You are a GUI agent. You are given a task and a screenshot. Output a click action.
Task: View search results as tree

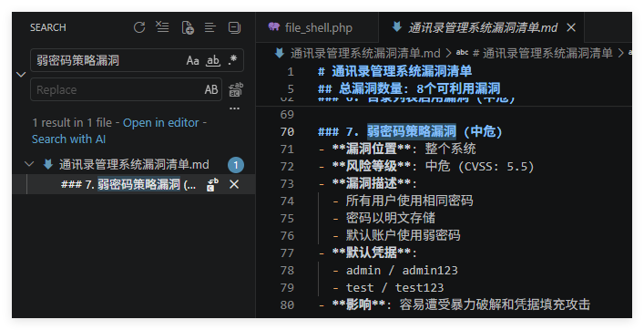(210, 27)
